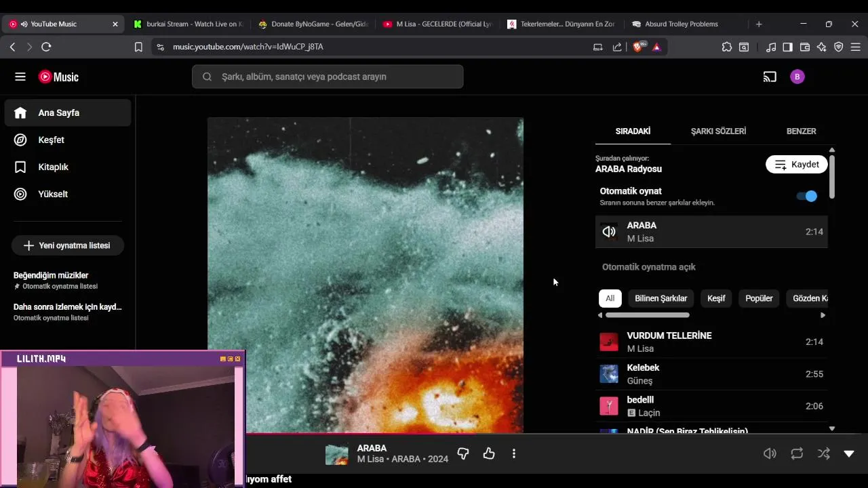This screenshot has width=868, height=488.
Task: Select the Popüler filter chip
Action: [759, 298]
